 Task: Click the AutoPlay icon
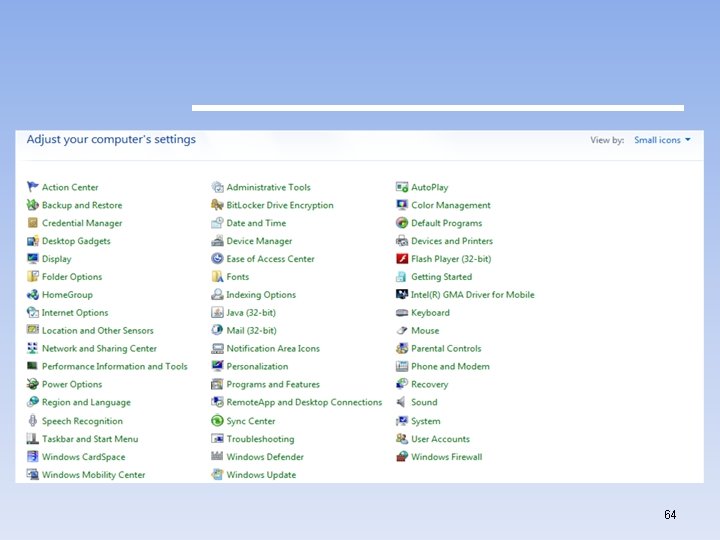click(402, 187)
